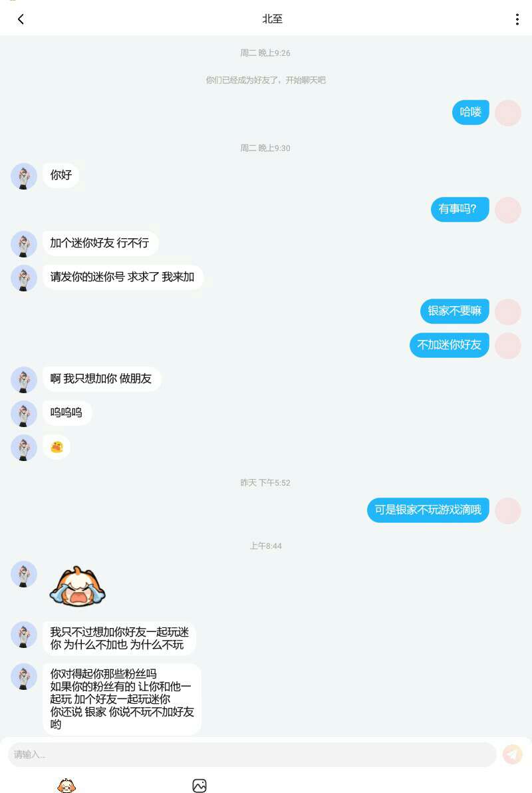Screen dimensions: 532x793
Task: Open the image picker icon
Action: (x=199, y=786)
